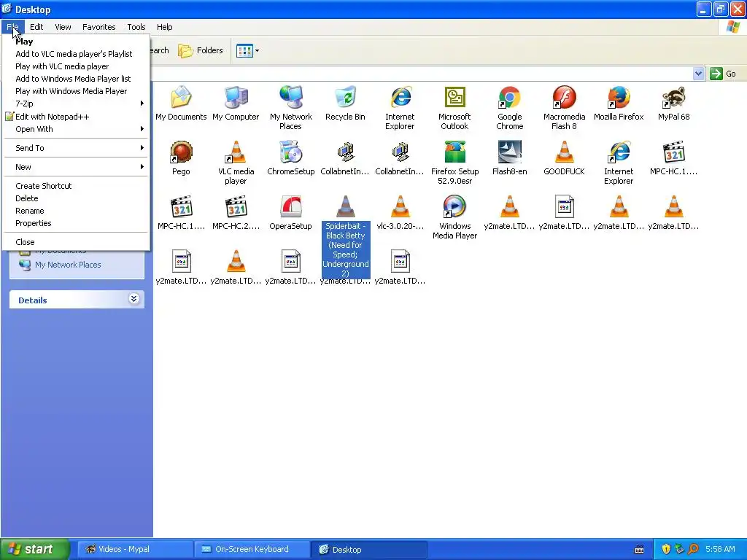This screenshot has width=747, height=560.
Task: Click the Windows Media Player shortcut
Action: 455,217
